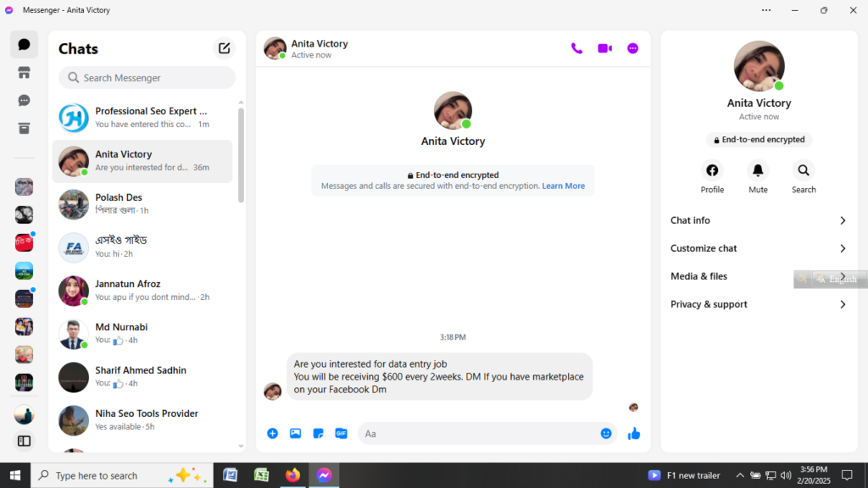The height and width of the screenshot is (488, 868).
Task: Start a video call in the chat header
Action: click(x=604, y=48)
